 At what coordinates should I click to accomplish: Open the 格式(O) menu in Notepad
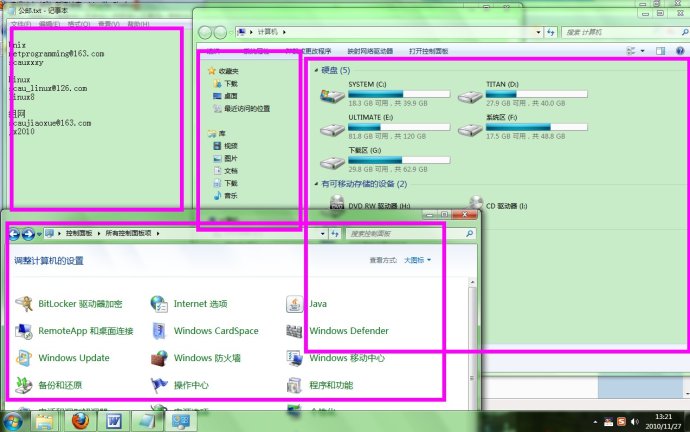(79, 24)
